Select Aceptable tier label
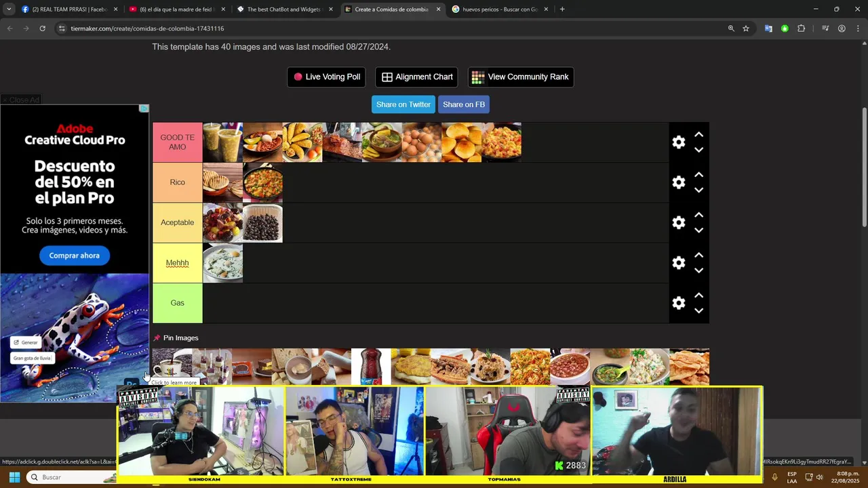Viewport: 868px width, 488px height. pyautogui.click(x=178, y=222)
